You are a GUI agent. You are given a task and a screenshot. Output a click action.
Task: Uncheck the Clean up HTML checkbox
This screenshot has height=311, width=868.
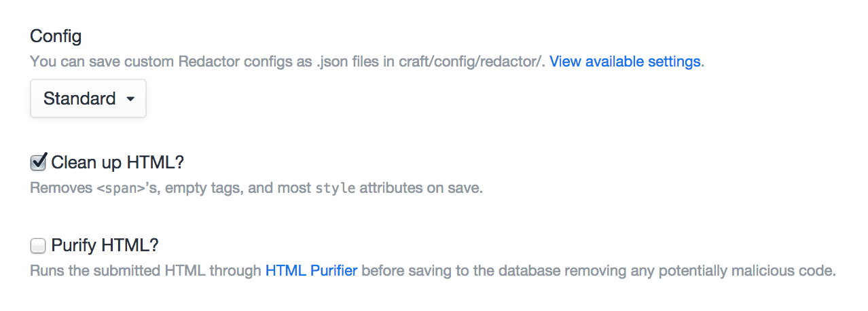click(x=39, y=163)
